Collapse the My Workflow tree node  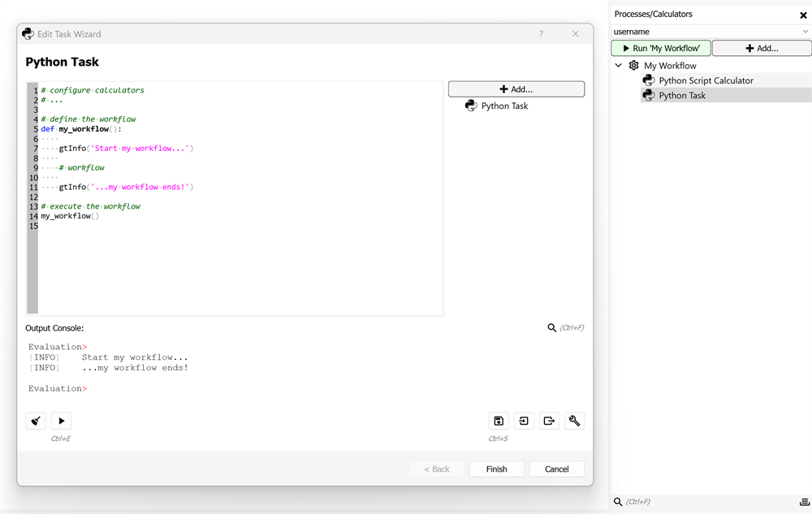(618, 65)
